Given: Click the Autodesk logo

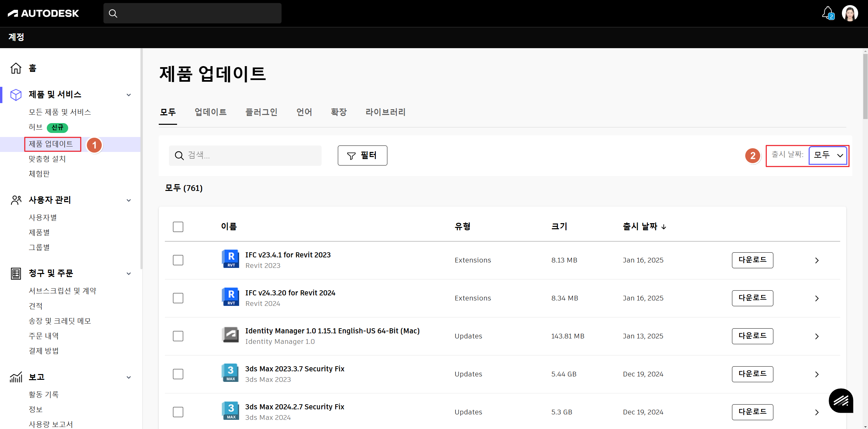Looking at the screenshot, I should tap(43, 13).
